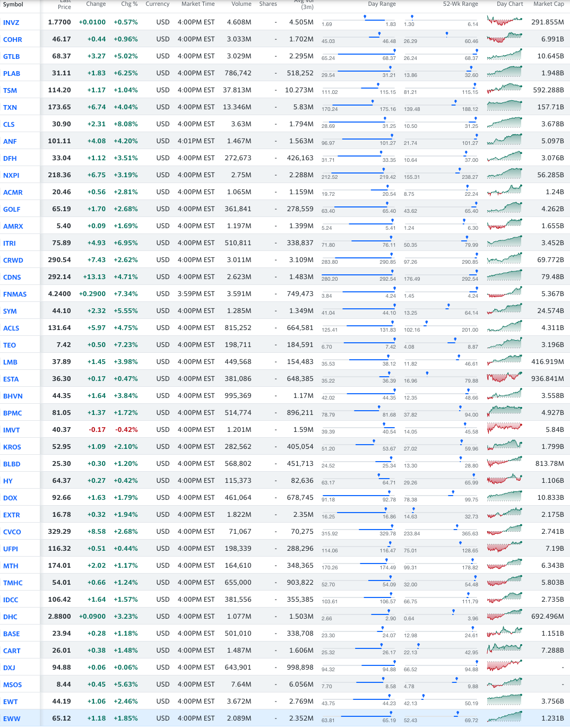Open the EWW day chart thumbnail
This screenshot has width=570, height=728.
tap(505, 718)
